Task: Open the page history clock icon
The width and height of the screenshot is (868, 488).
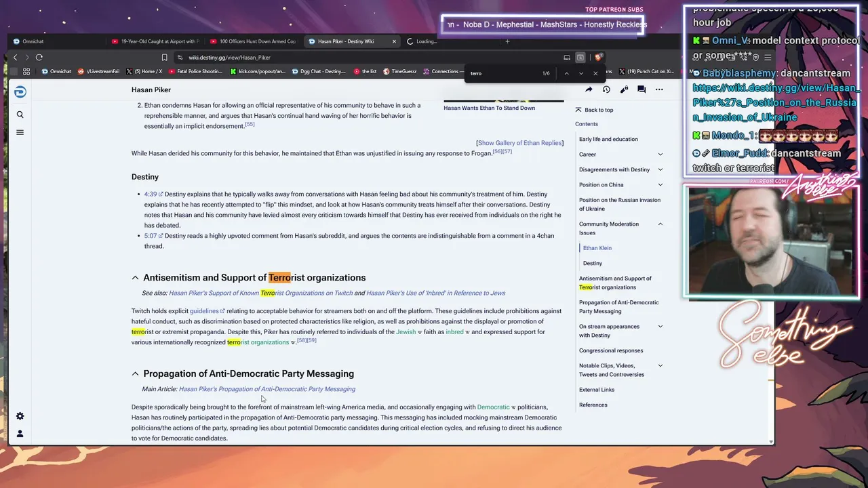Action: point(606,89)
